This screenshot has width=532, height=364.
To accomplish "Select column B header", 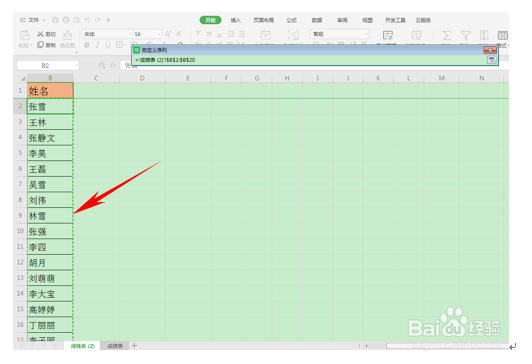I will 50,78.
